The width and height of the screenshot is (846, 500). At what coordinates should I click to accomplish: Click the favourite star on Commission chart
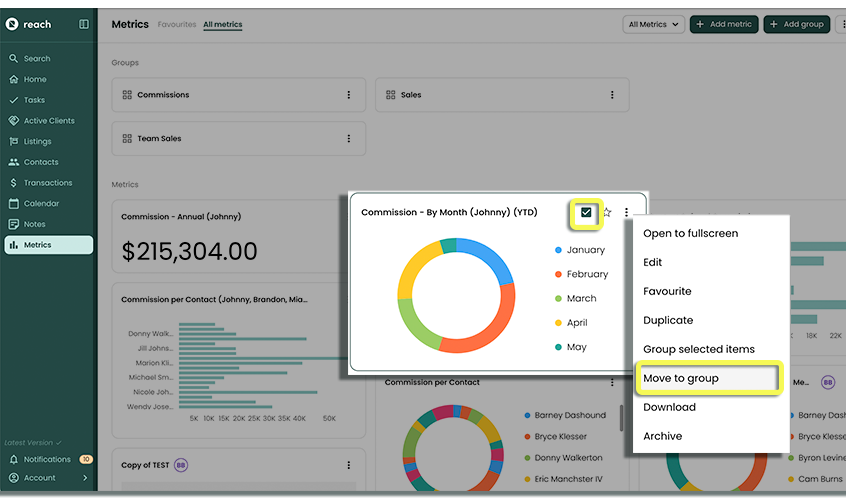tap(607, 212)
